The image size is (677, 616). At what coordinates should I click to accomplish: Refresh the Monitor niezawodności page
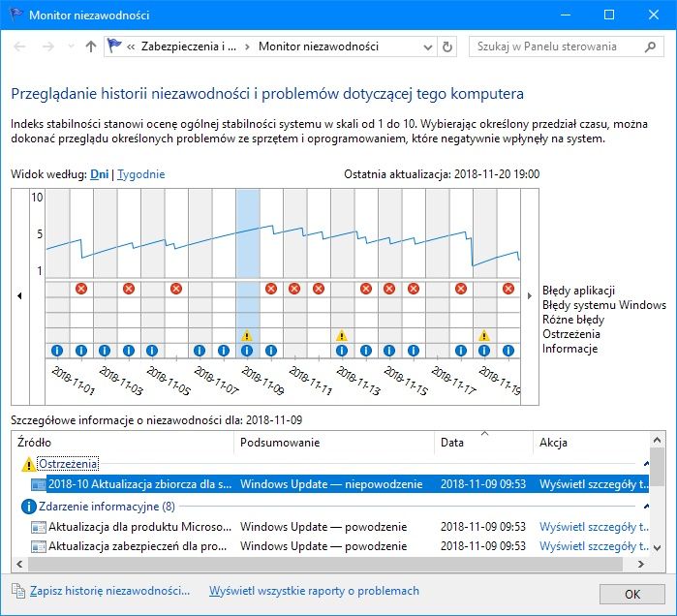tap(447, 46)
